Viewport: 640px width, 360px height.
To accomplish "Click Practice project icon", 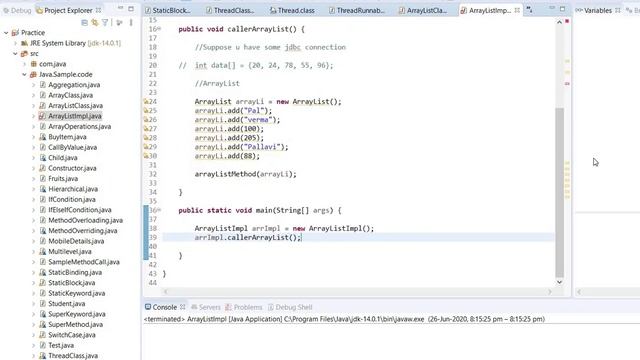I will [15, 33].
